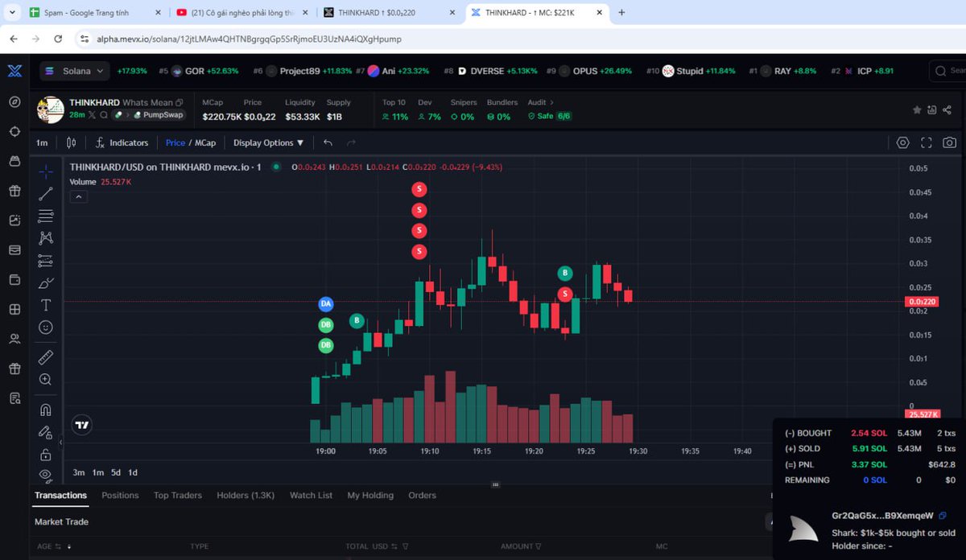
Task: Open the My Holding tab
Action: pos(370,496)
